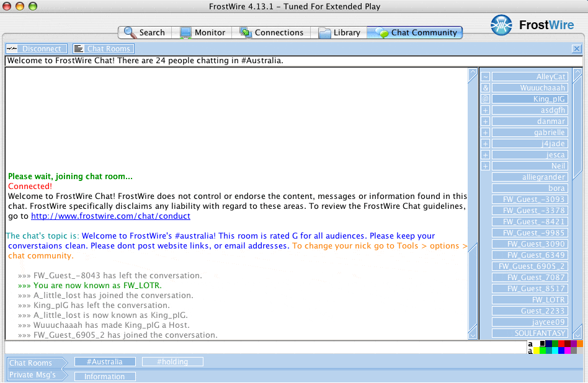Switch to the Search tab
This screenshot has width=588, height=383.
[x=144, y=32]
